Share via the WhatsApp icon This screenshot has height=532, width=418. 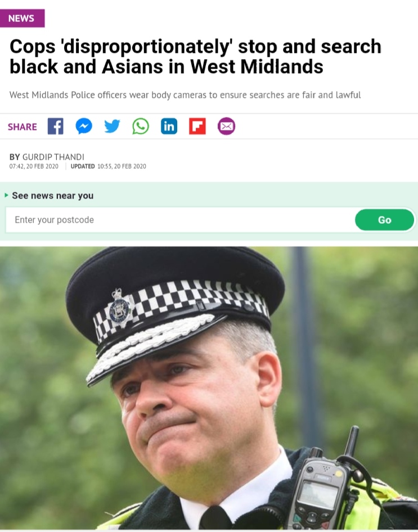tap(141, 126)
